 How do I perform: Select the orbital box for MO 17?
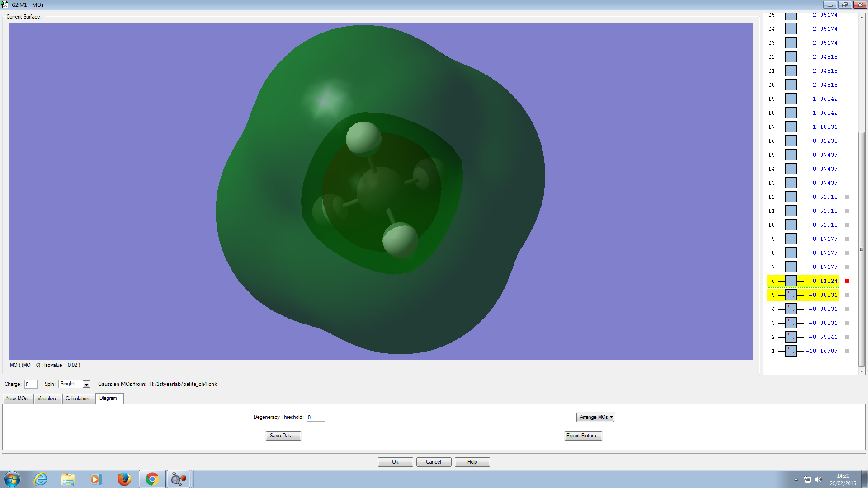[x=791, y=127]
